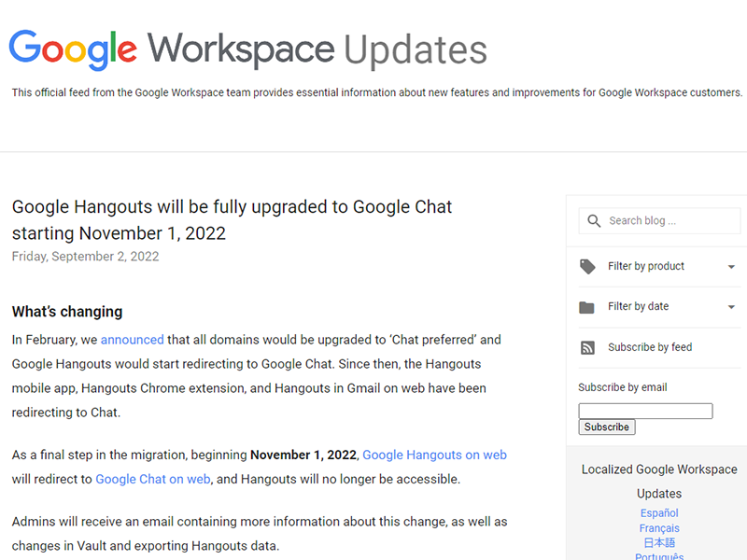The image size is (747, 560).
Task: Click the Filter by date folder icon
Action: pyautogui.click(x=587, y=307)
